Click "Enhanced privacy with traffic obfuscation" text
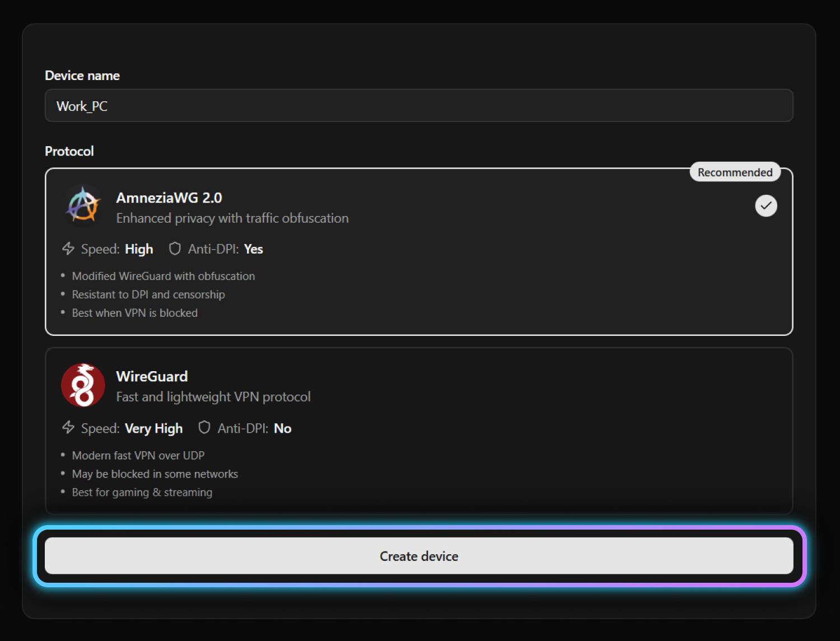This screenshot has height=641, width=840. [x=232, y=218]
